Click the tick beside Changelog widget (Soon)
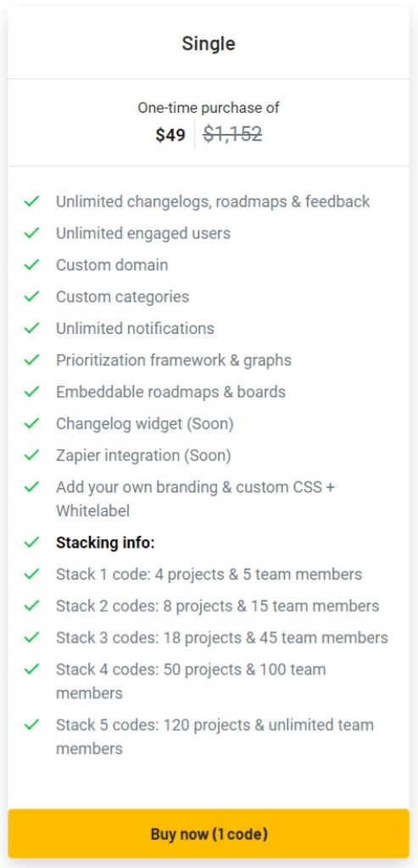418x868 pixels. (31, 424)
